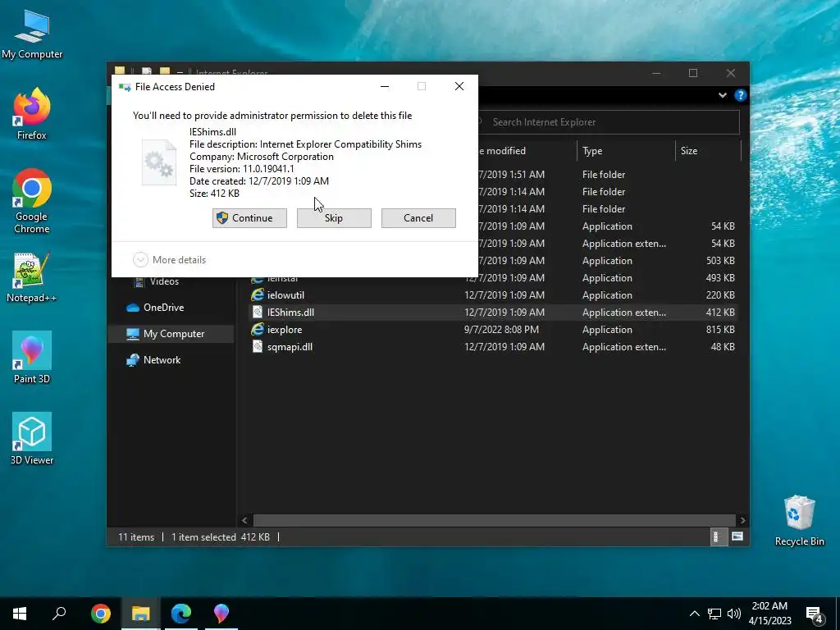Expand More details in the dialog
The width and height of the screenshot is (840, 630).
(x=169, y=260)
